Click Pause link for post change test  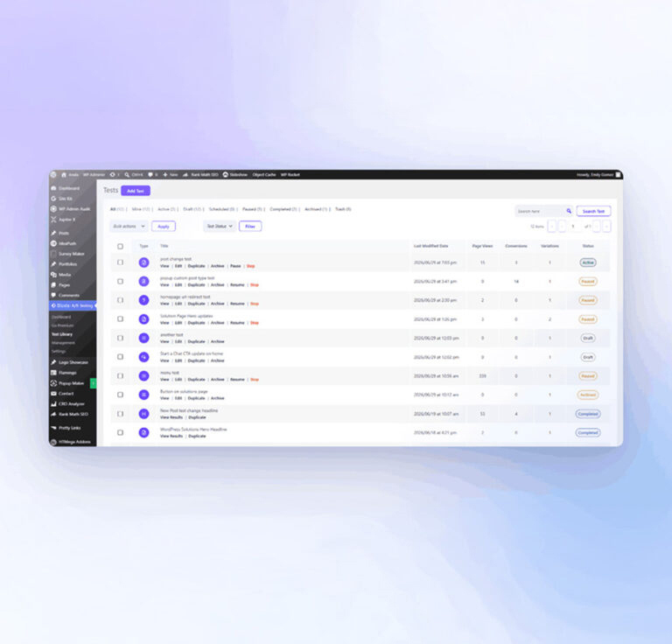click(235, 266)
